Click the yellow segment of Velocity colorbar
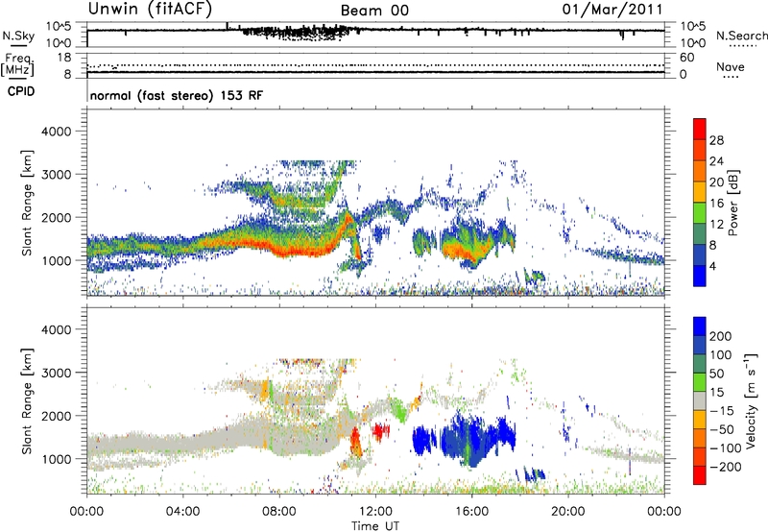This screenshot has height=532, width=768. (700, 420)
